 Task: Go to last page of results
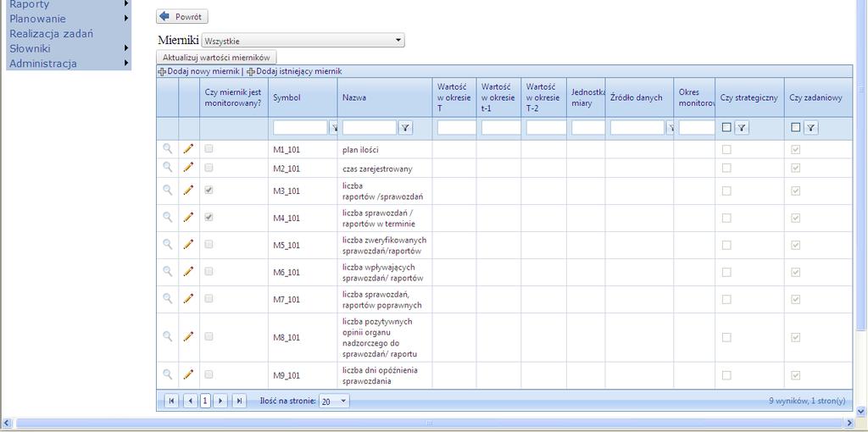tap(239, 401)
